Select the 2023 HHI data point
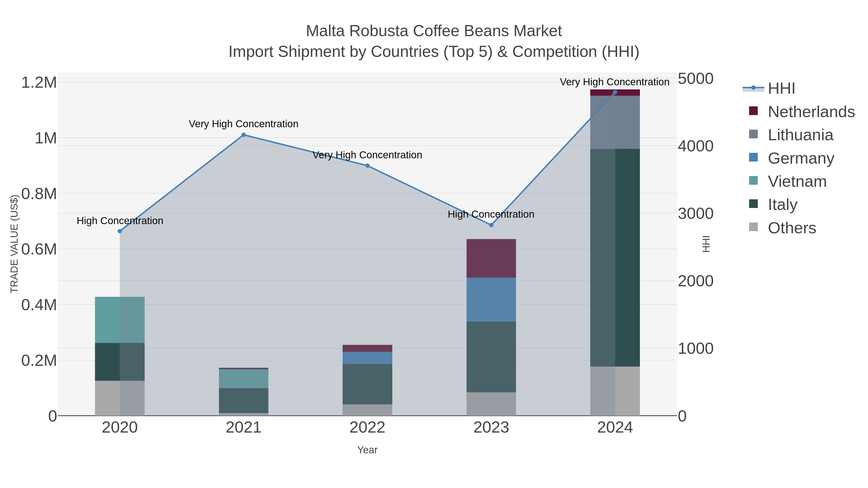Viewport: 868px width, 488px height. [x=491, y=225]
